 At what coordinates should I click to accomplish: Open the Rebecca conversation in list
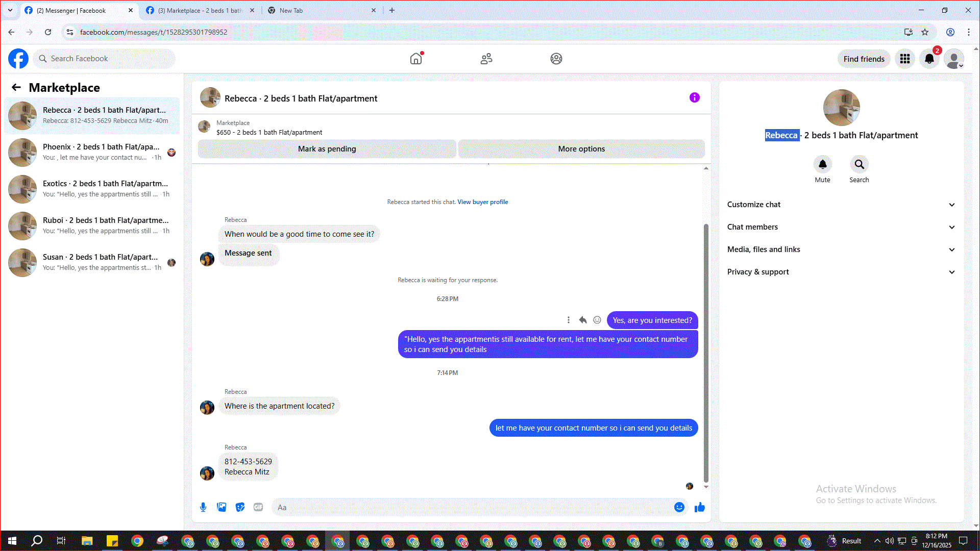(x=92, y=115)
